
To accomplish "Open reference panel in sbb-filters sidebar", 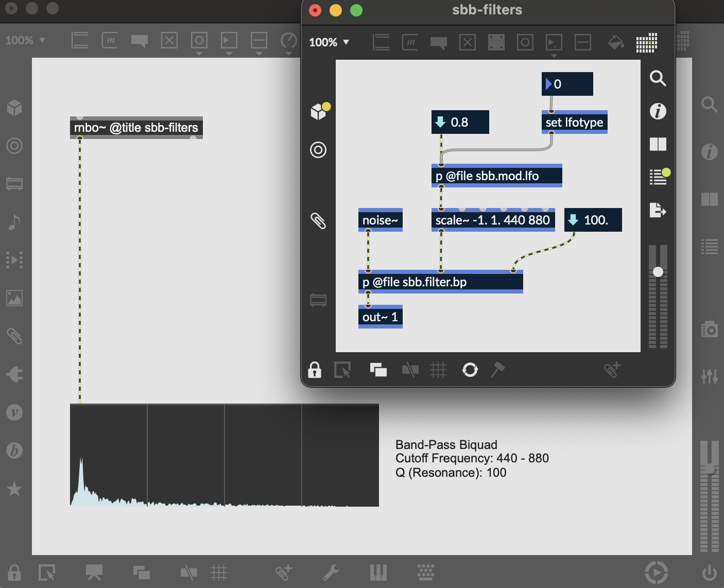I will click(658, 144).
